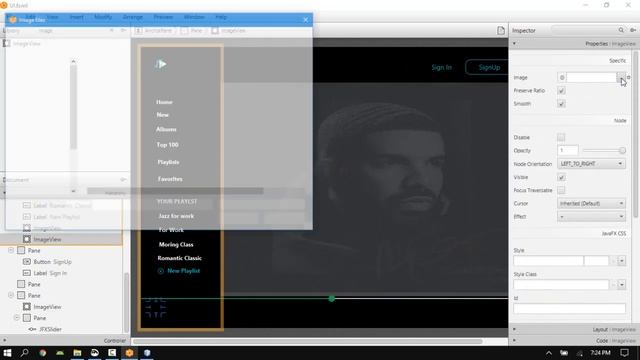Click Albums in the preview sidebar

(166, 129)
